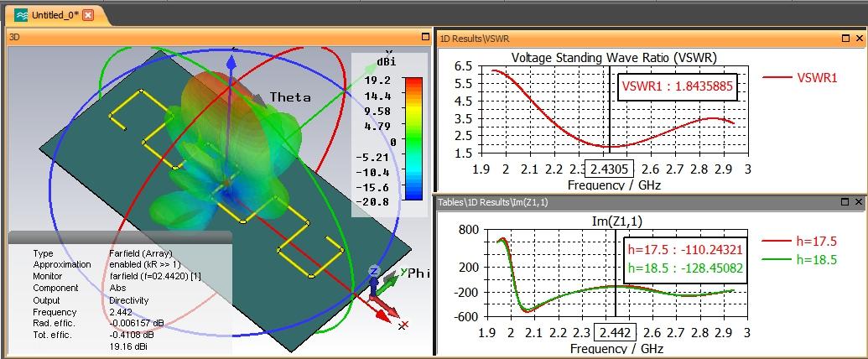Click the VSWR1 marker value box

click(x=678, y=87)
